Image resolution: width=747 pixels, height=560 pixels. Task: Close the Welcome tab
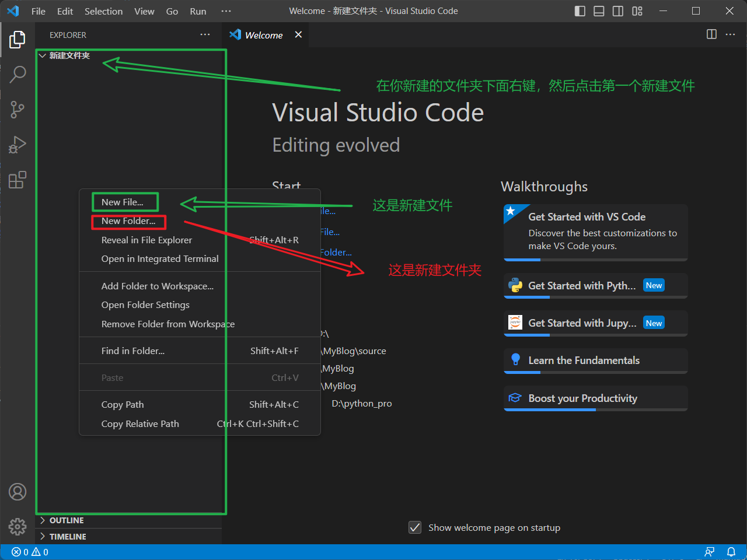(x=298, y=35)
